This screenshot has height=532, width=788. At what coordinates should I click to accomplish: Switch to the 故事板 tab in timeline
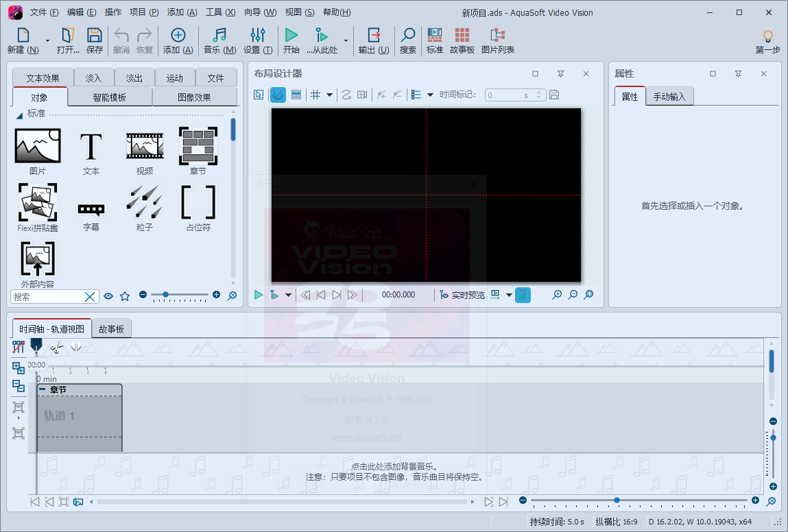(x=111, y=329)
